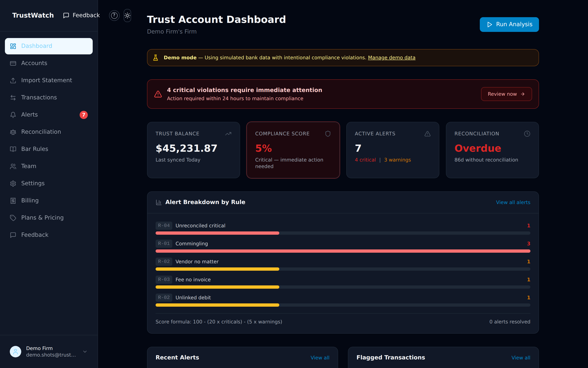This screenshot has width=588, height=368.
Task: Click the clock icon on Reconciliation card
Action: point(527,134)
